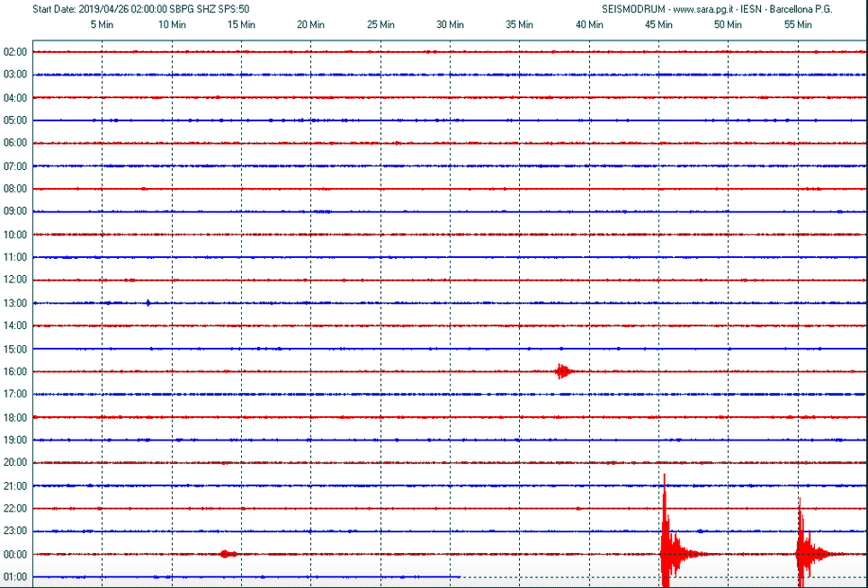Click the 06:00 hour label

15,143
